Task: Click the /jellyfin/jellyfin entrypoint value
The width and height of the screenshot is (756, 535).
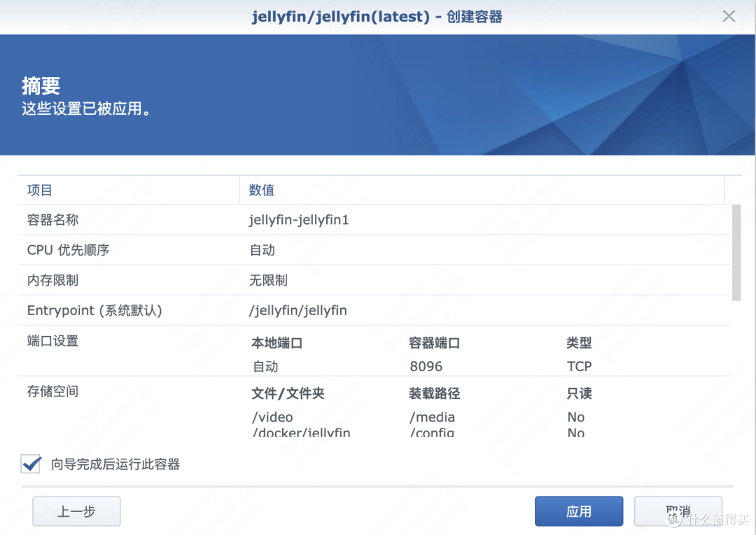Action: coord(298,310)
